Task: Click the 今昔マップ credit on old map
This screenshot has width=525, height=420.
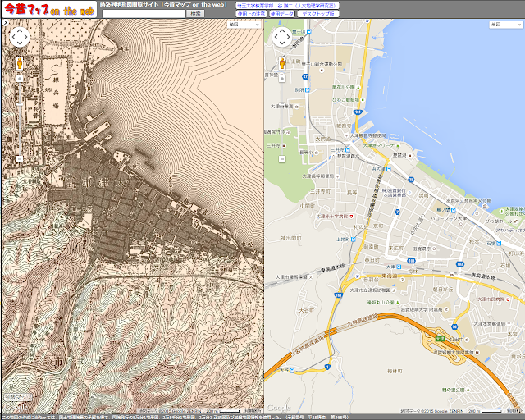Action: 18,397
